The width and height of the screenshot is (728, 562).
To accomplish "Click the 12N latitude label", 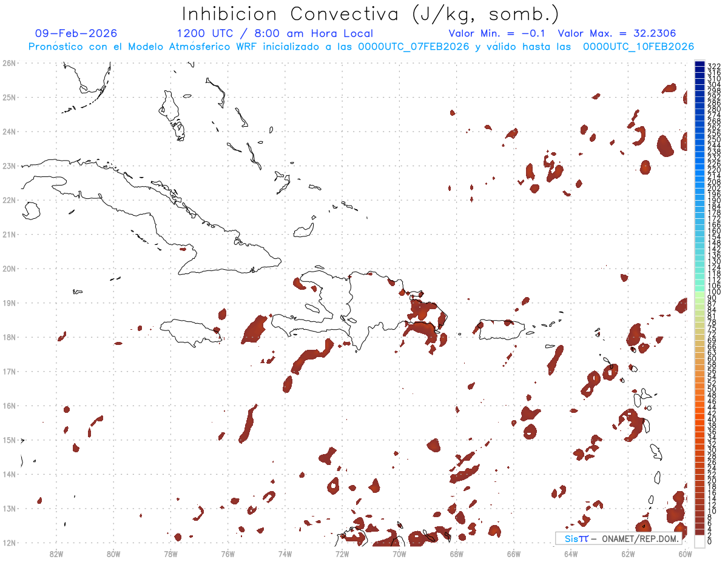I will point(9,543).
